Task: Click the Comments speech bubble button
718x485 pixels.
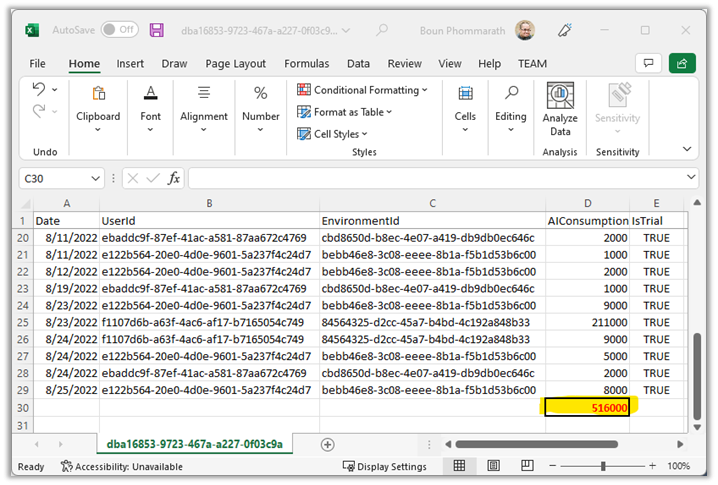Action: point(648,63)
